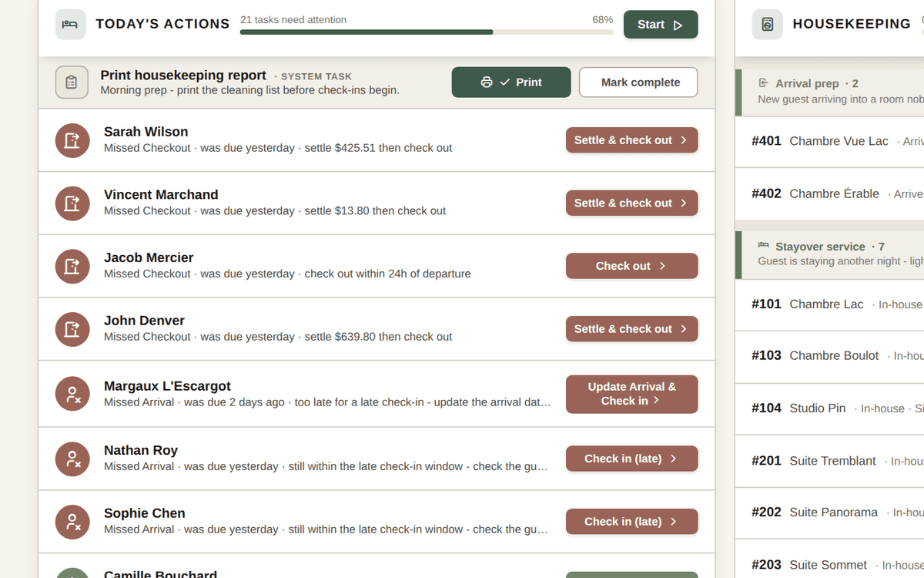This screenshot has width=924, height=578.
Task: Click Nathan Roy's name
Action: (x=141, y=450)
